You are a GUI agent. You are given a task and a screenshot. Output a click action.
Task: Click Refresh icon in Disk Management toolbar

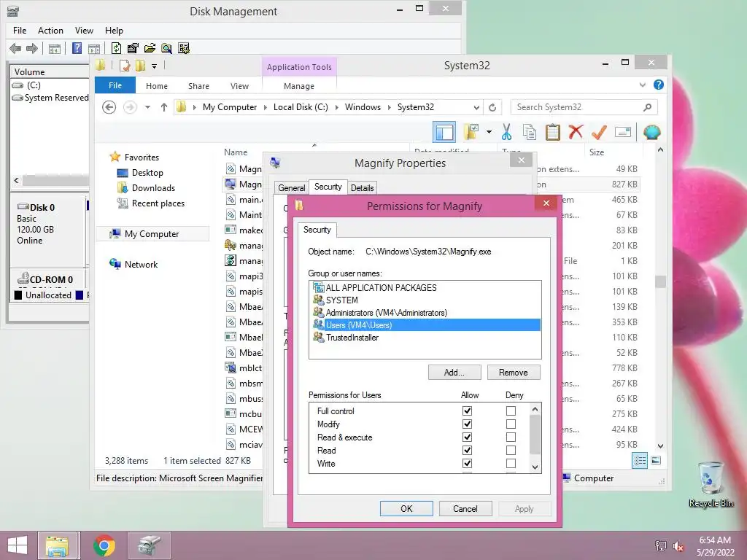tap(116, 48)
